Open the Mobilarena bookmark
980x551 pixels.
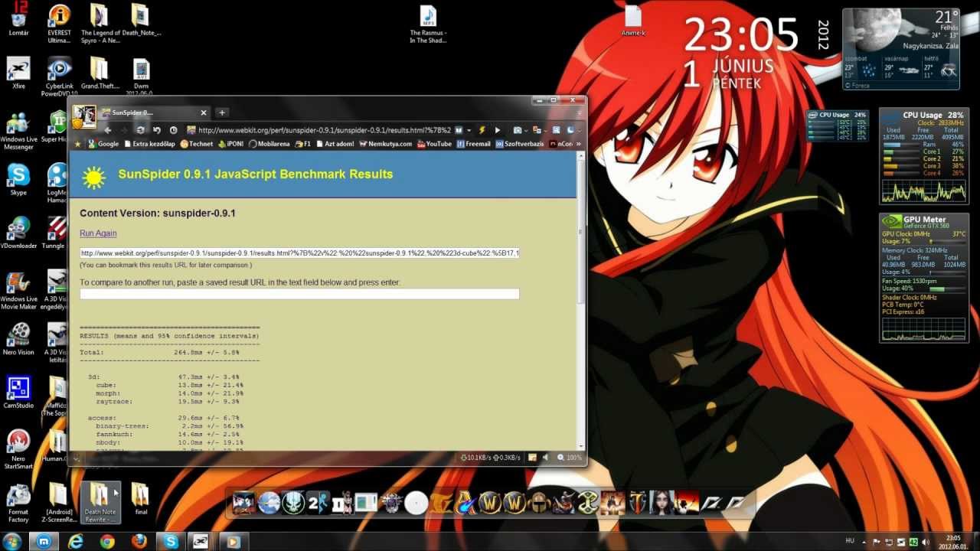click(269, 144)
